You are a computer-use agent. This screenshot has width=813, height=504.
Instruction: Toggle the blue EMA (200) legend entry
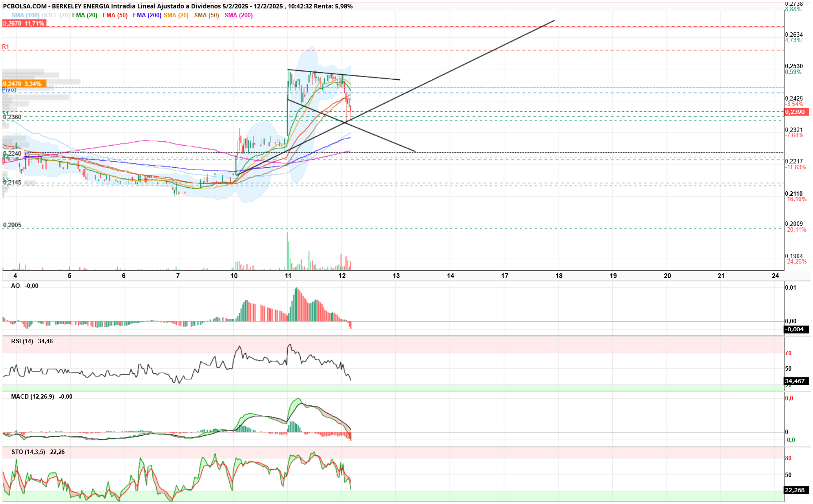coord(147,15)
